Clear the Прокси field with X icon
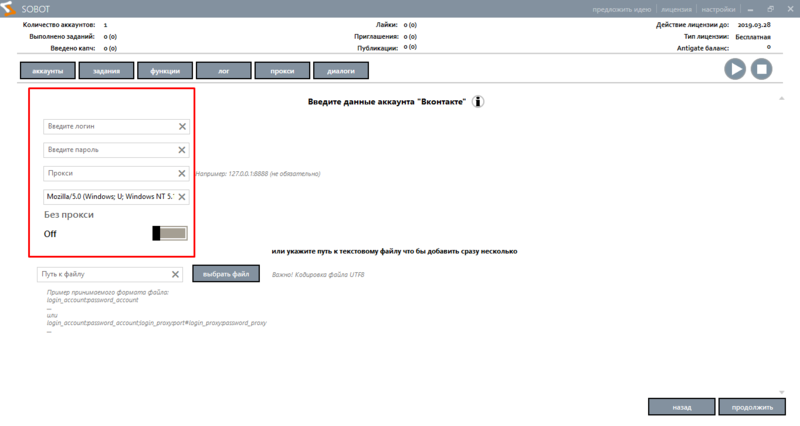Screen dimensions: 800x426 182,173
